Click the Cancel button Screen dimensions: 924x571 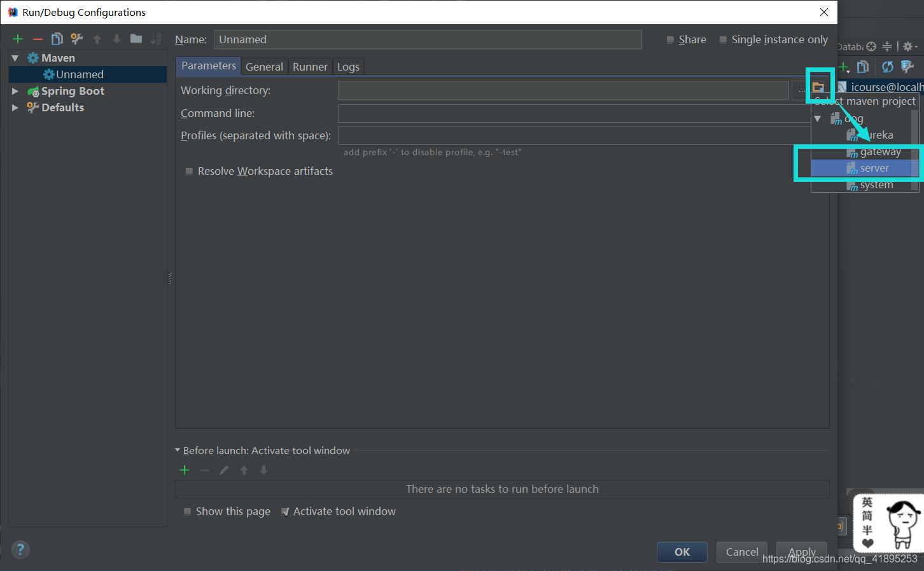[x=742, y=552]
